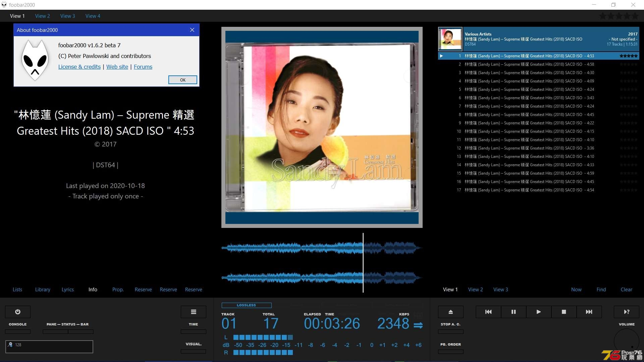Switch to View 3 in top menu

point(67,16)
